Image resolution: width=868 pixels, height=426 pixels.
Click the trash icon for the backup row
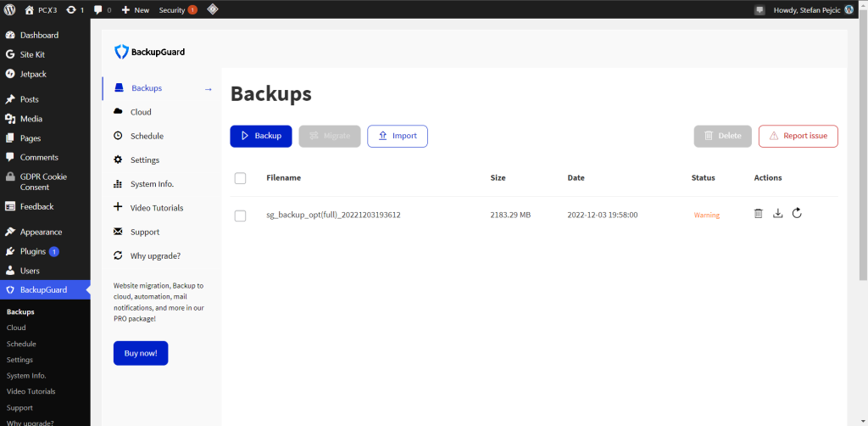pyautogui.click(x=759, y=213)
